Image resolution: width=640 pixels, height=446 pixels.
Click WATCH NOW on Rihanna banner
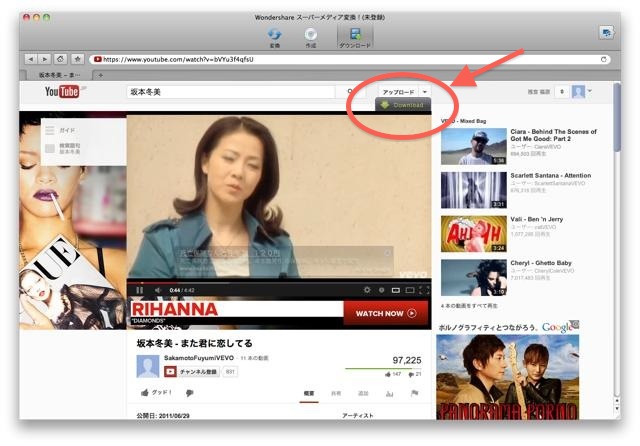click(x=385, y=313)
